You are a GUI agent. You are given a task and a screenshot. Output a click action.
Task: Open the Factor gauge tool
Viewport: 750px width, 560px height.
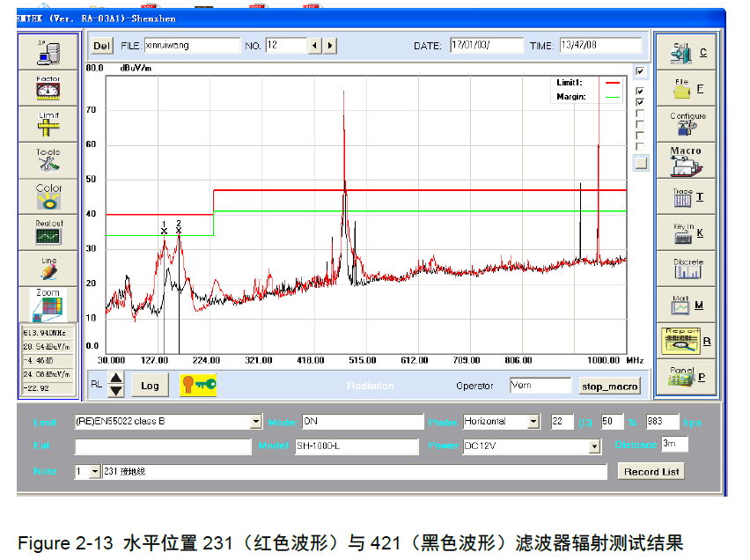pos(48,88)
